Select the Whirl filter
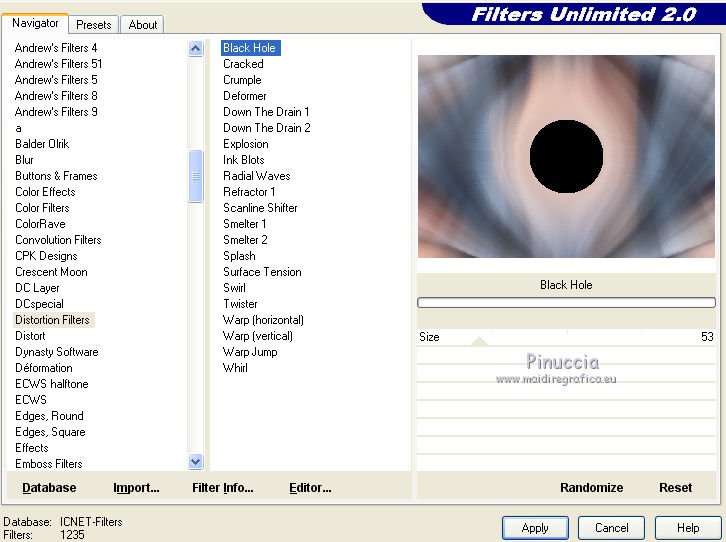The height and width of the screenshot is (542, 726). (x=235, y=368)
